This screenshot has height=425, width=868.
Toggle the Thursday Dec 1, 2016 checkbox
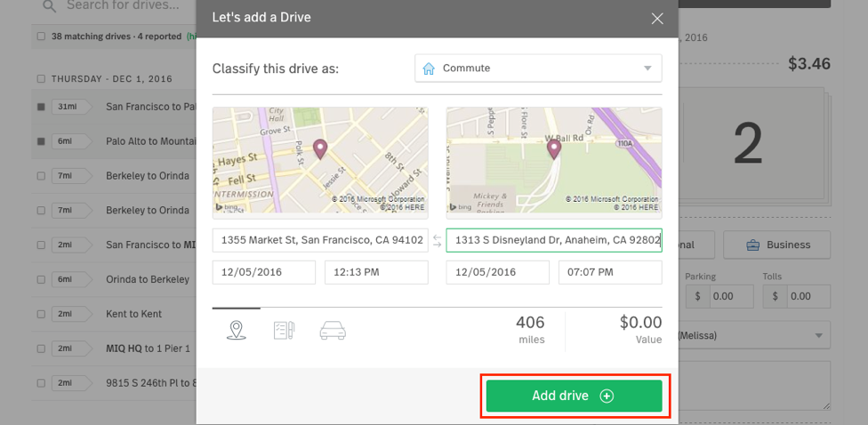coord(41,79)
